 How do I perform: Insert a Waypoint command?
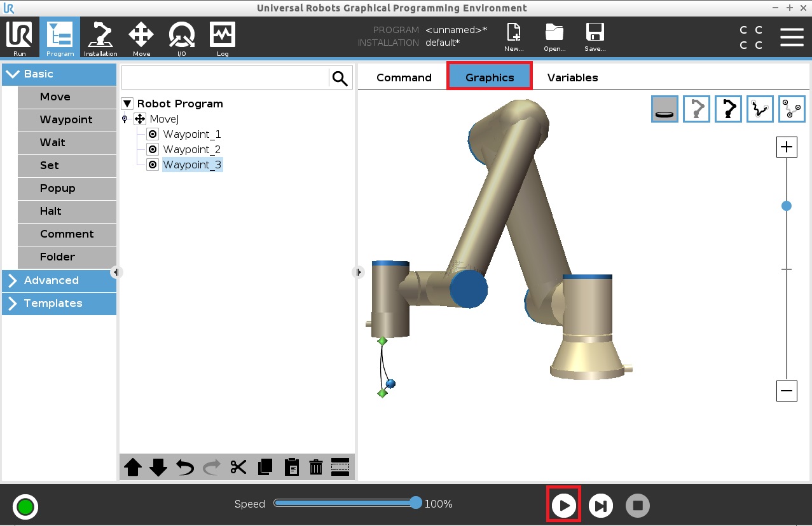point(67,119)
